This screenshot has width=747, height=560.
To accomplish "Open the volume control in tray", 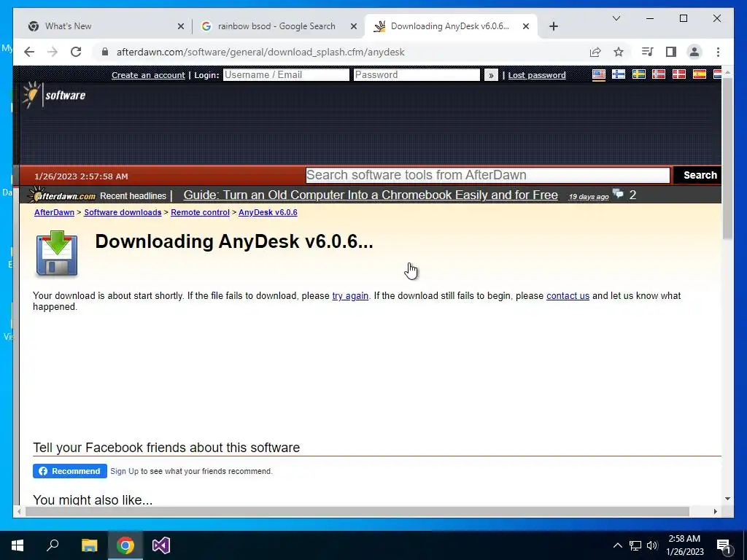I will [652, 545].
